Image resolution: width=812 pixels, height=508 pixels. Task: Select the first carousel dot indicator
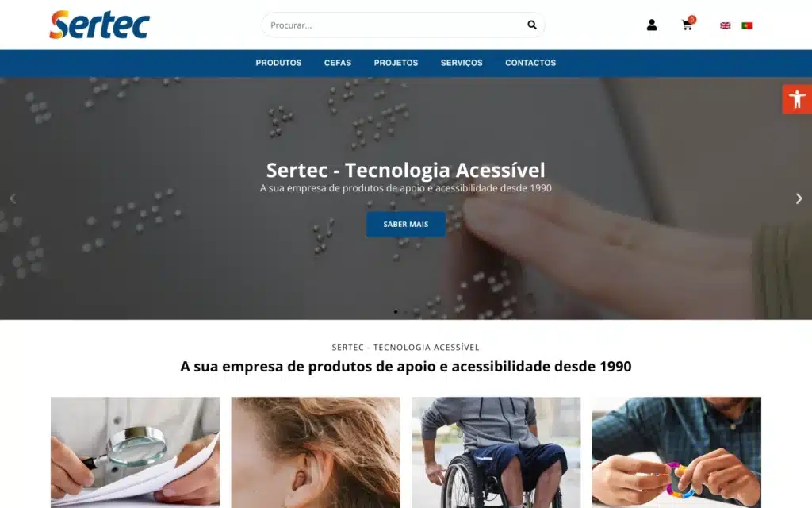(396, 312)
